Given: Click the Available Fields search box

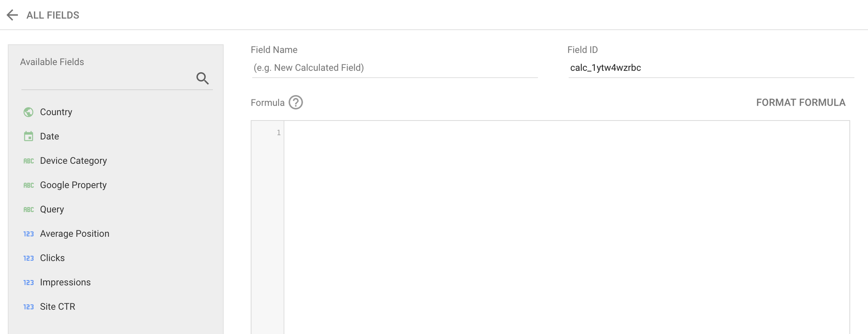Looking at the screenshot, I should tap(108, 79).
